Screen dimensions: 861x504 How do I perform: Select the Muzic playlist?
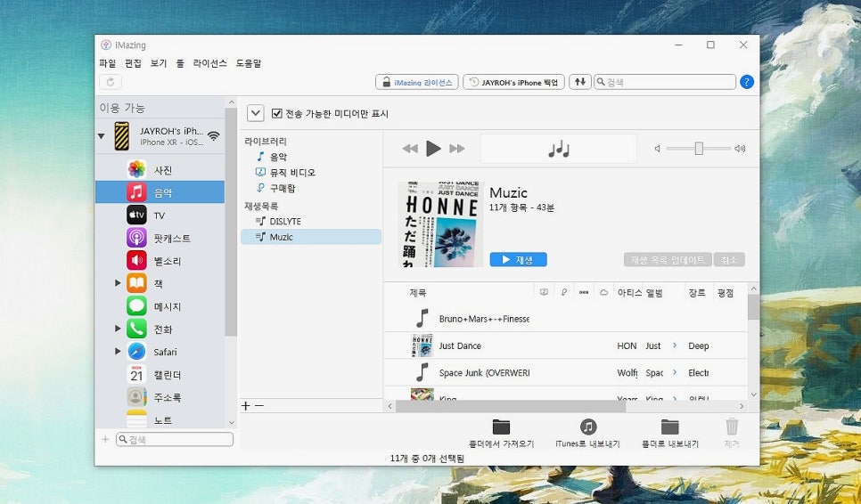click(x=311, y=237)
